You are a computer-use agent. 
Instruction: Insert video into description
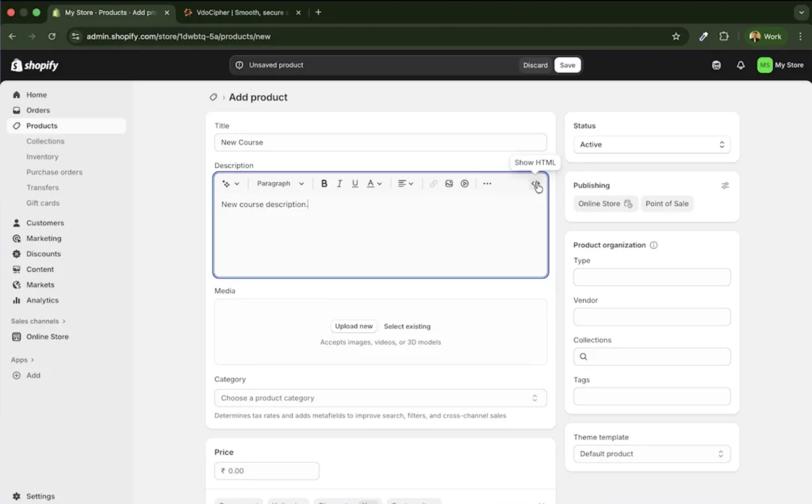click(465, 184)
